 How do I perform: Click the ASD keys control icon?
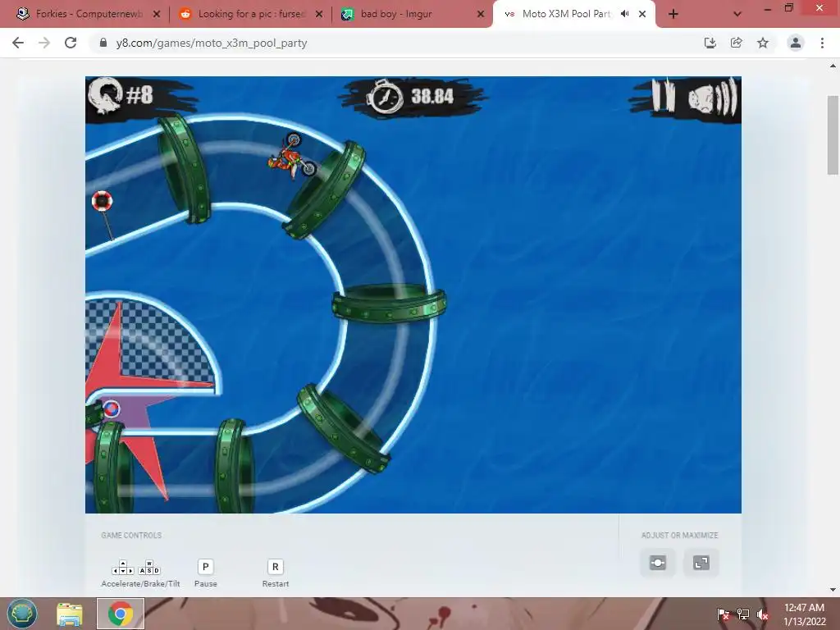(x=149, y=568)
